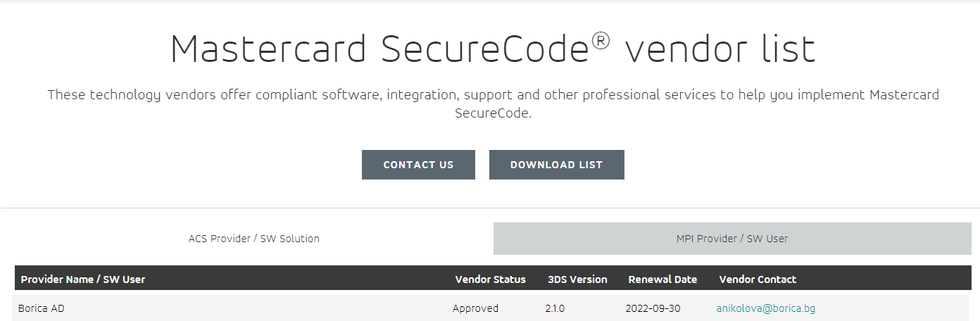Screen dimensions: 980x321
Task: Select the ACS Provider / SW Solution tab
Action: click(254, 239)
